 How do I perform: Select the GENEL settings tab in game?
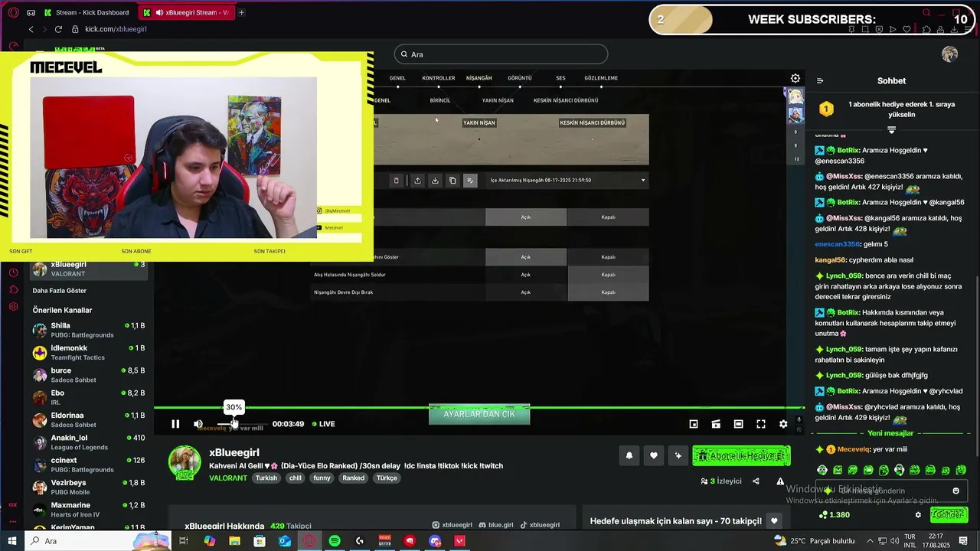(397, 78)
